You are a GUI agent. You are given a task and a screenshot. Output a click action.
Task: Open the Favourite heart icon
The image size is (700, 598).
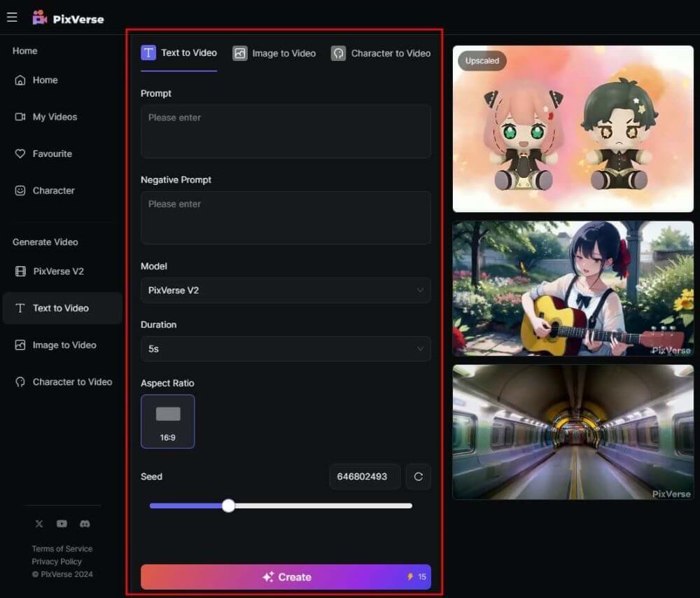(21, 153)
